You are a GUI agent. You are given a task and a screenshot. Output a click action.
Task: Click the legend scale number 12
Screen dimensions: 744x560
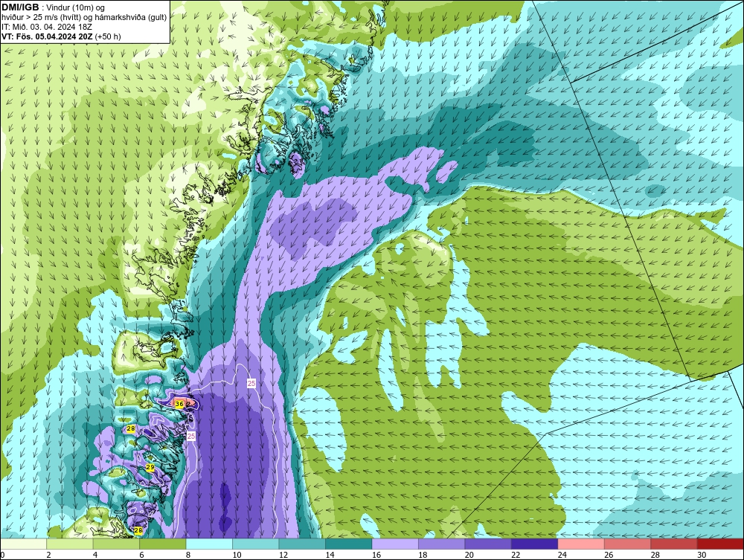pos(283,555)
